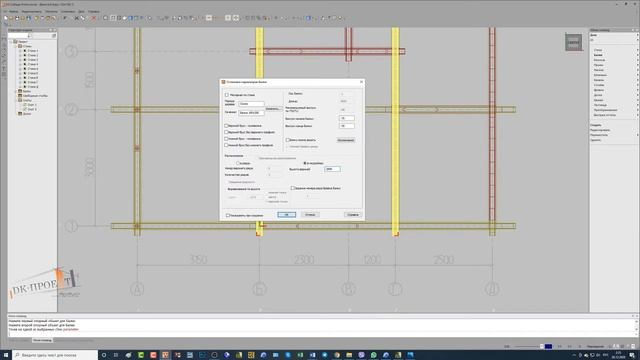Click the view cube in drawing corner
640x360 pixels.
tap(573, 42)
